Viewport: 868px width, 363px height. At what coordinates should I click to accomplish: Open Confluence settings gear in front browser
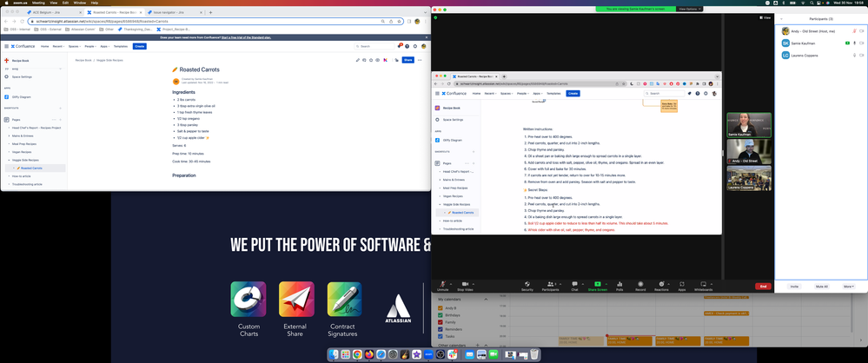(415, 47)
